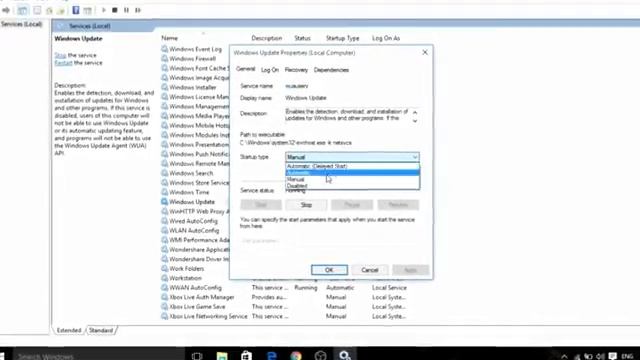The height and width of the screenshot is (360, 640).
Task: Choose Automatic (Delayed Start) from the list
Action: (x=352, y=166)
